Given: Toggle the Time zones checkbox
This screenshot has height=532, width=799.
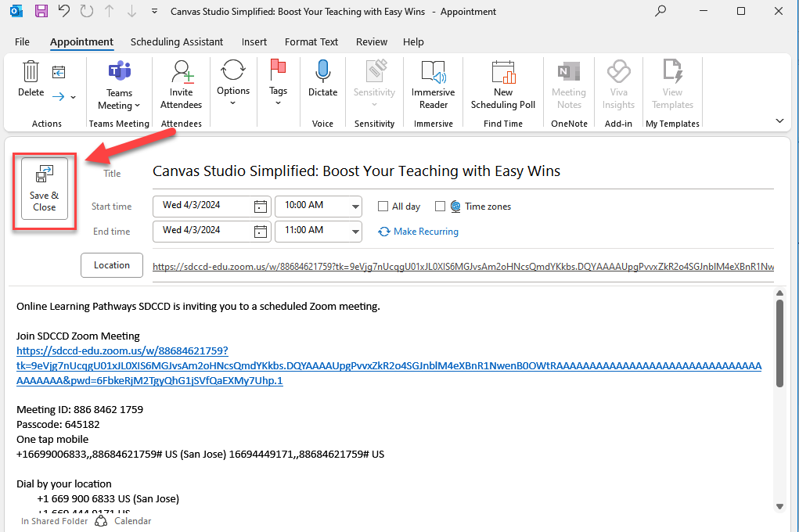Looking at the screenshot, I should (440, 207).
